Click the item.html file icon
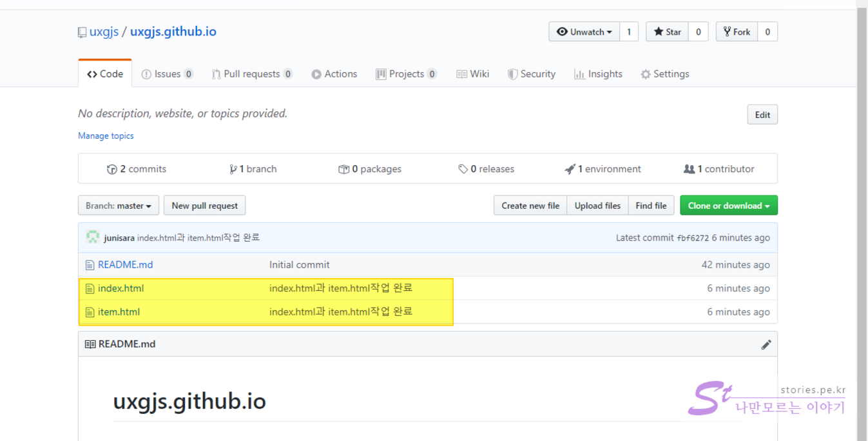 pos(90,312)
